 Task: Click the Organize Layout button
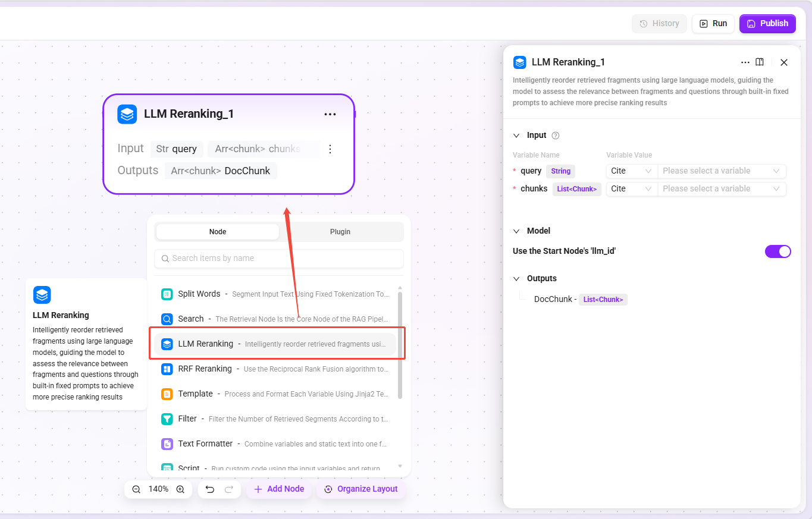coord(361,489)
